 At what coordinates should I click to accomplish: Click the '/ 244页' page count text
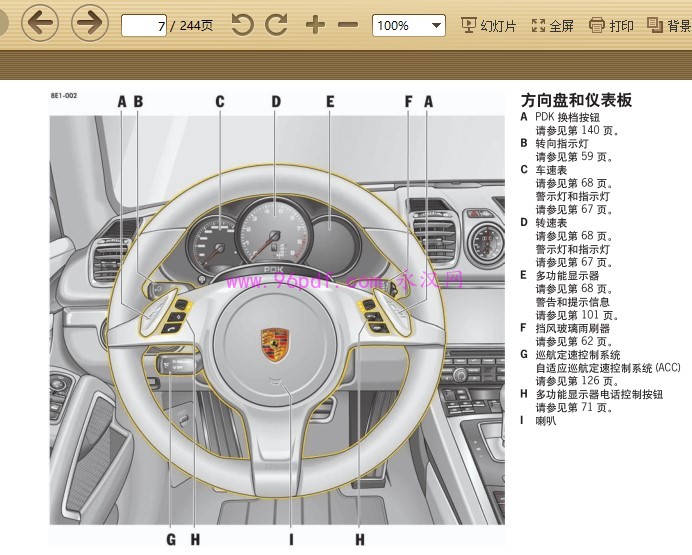click(x=192, y=26)
